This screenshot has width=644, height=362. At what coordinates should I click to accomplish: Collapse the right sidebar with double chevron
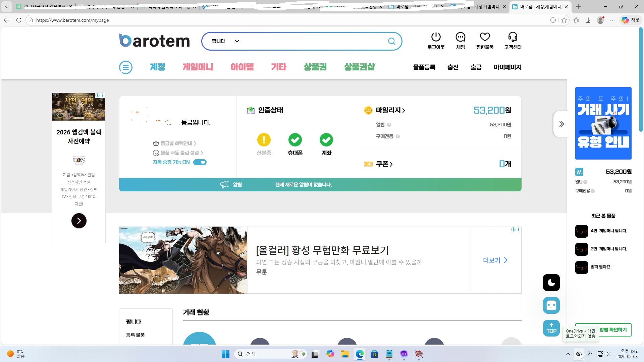point(562,124)
